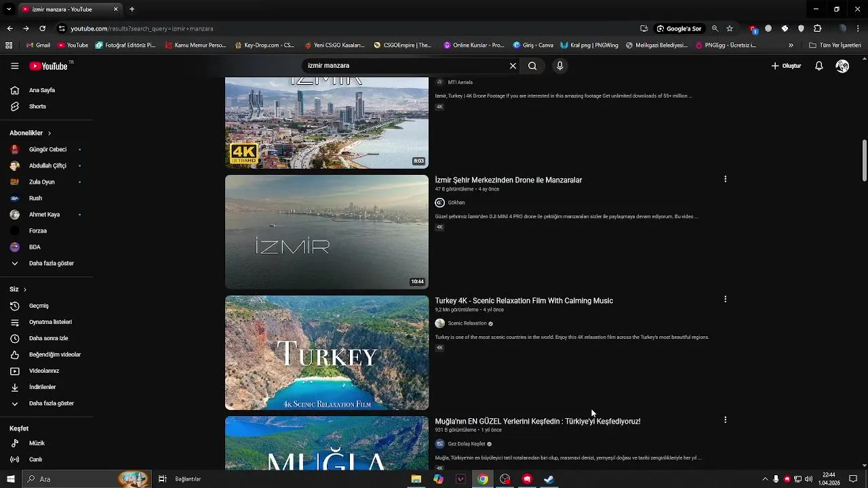Open the Google'a Sor button
This screenshot has height=488, width=868.
[679, 28]
